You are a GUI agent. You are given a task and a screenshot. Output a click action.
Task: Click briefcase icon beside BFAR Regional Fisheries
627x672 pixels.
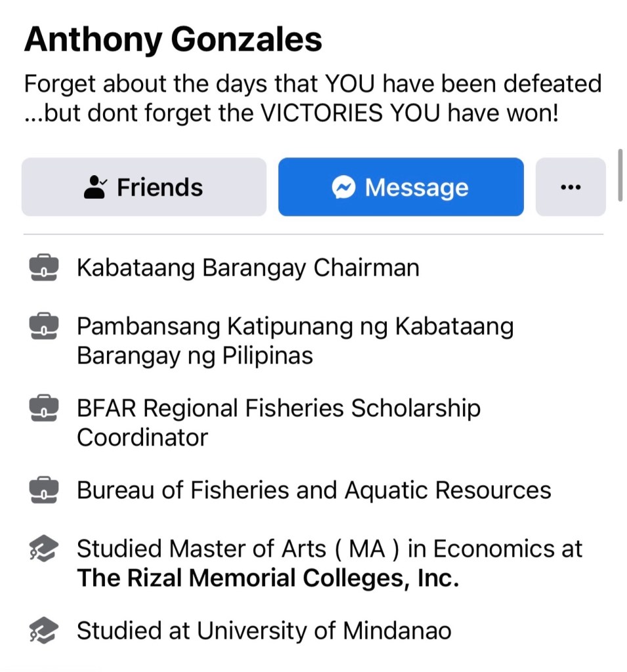pos(44,409)
